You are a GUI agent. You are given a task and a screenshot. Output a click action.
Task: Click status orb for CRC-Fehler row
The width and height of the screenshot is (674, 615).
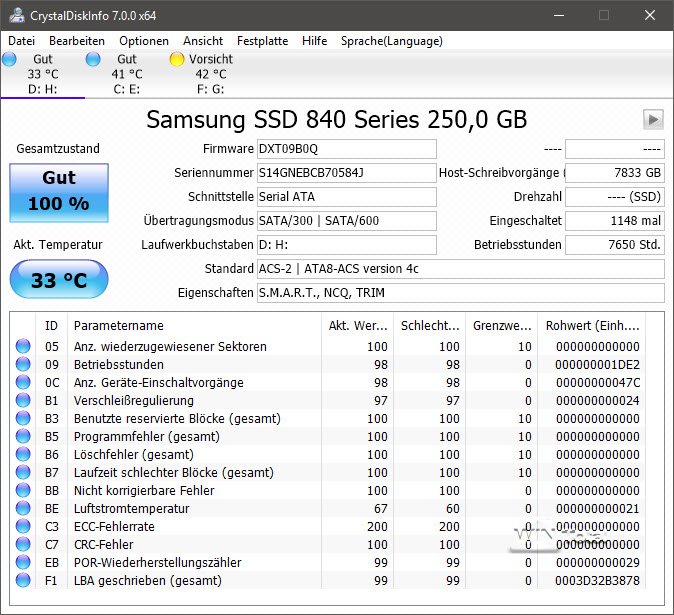pos(22,545)
